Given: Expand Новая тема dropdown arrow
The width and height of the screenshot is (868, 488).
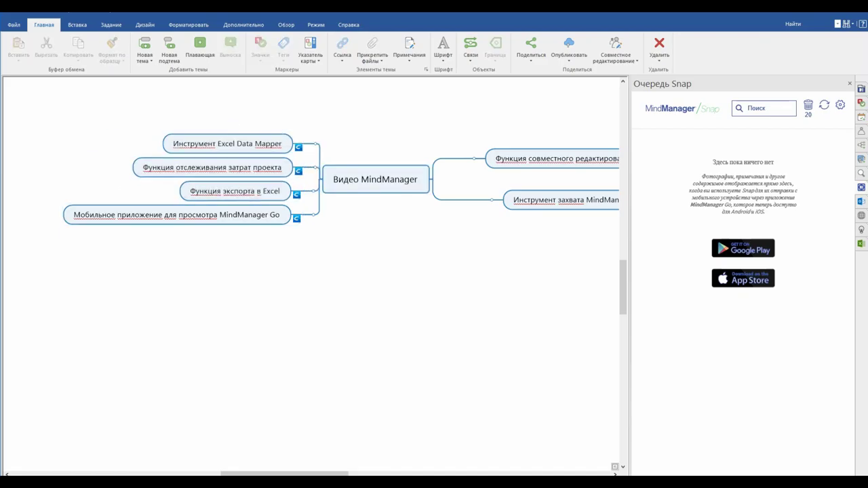Looking at the screenshot, I should (151, 61).
